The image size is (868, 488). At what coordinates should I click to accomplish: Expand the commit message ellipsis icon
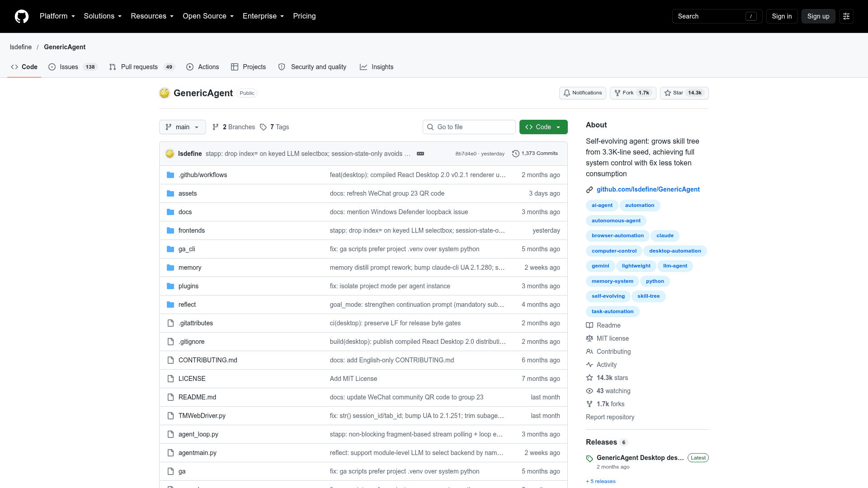420,154
